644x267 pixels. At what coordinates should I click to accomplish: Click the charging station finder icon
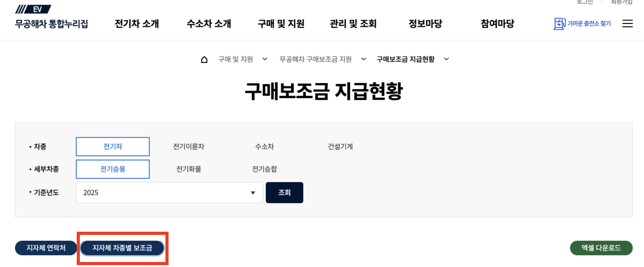(x=559, y=24)
